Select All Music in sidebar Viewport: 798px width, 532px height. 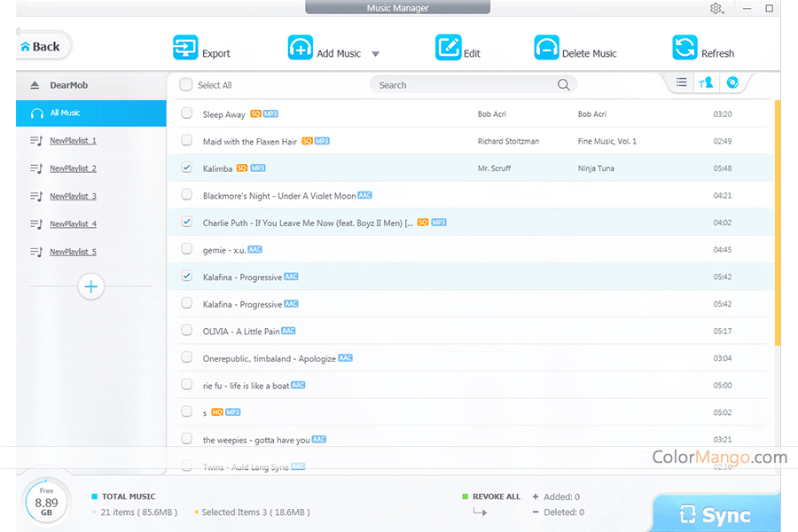click(65, 113)
